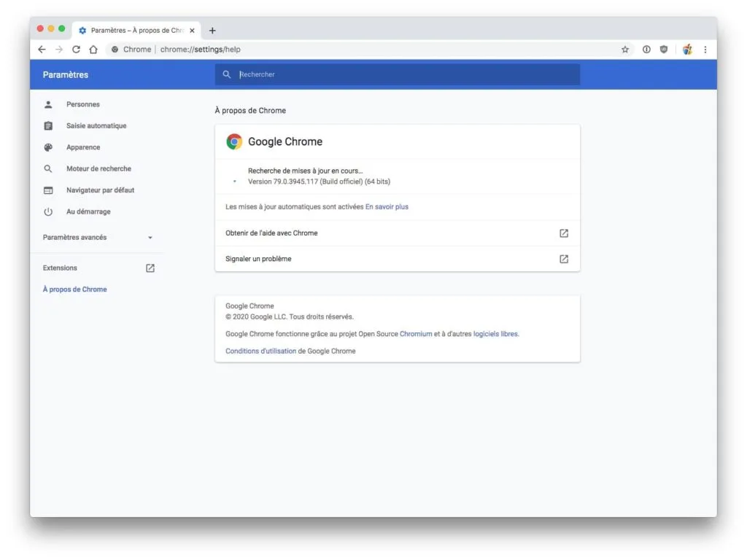Select Au démarrage in sidebar
Screen dimensions: 747x560
(x=88, y=211)
